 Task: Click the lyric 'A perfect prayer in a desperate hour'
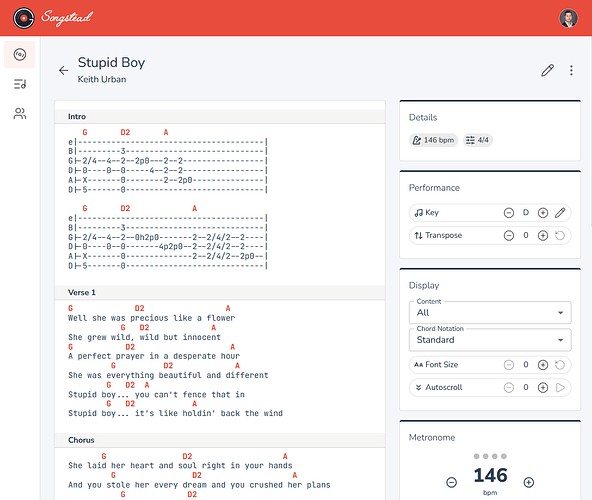154,356
